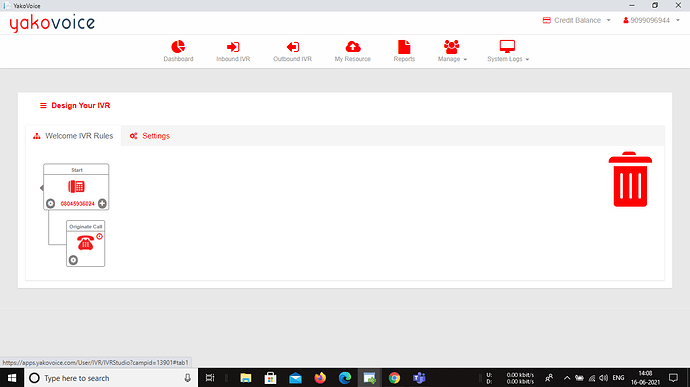Click the Design Your IVR hamburger icon
This screenshot has height=387, width=690.
(x=43, y=106)
